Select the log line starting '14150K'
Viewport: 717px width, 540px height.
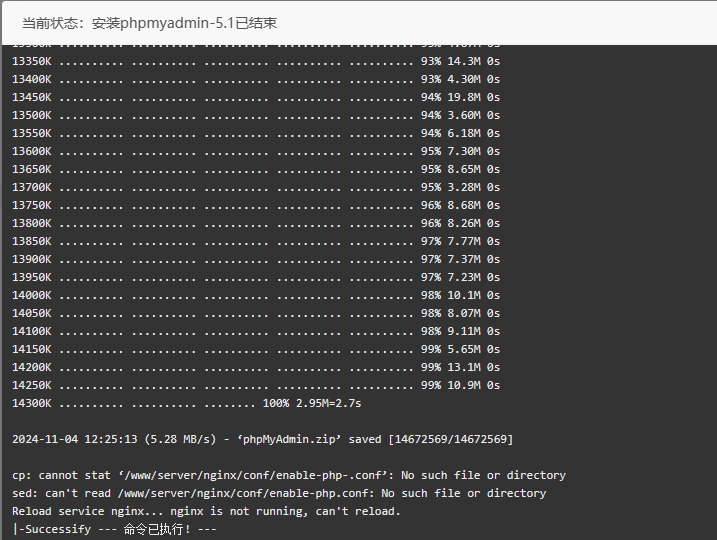(x=256, y=349)
